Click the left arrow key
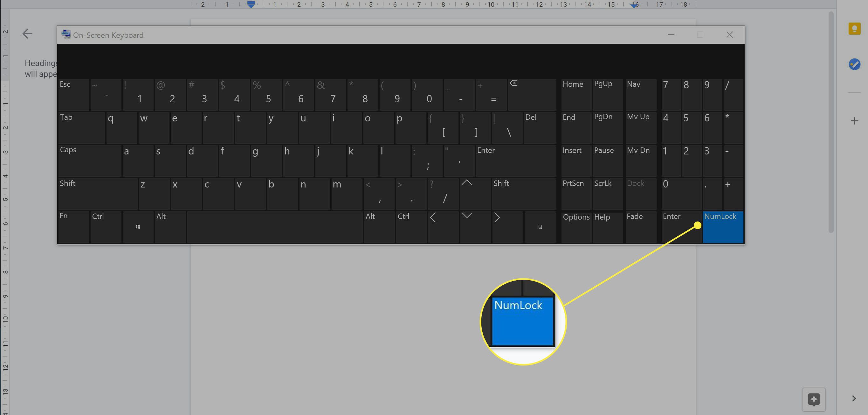 tap(443, 227)
